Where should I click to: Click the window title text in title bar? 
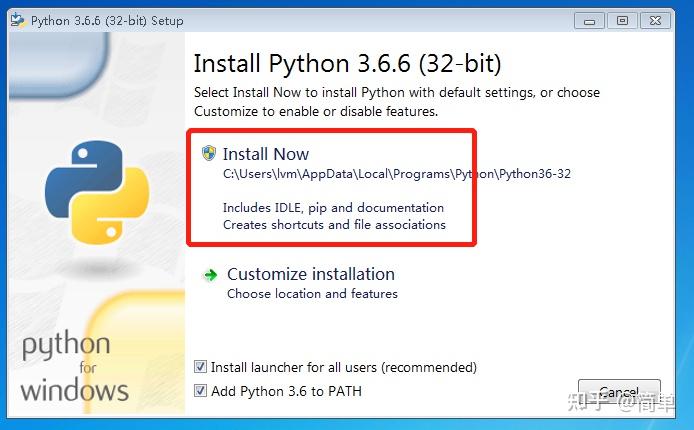tap(107, 20)
